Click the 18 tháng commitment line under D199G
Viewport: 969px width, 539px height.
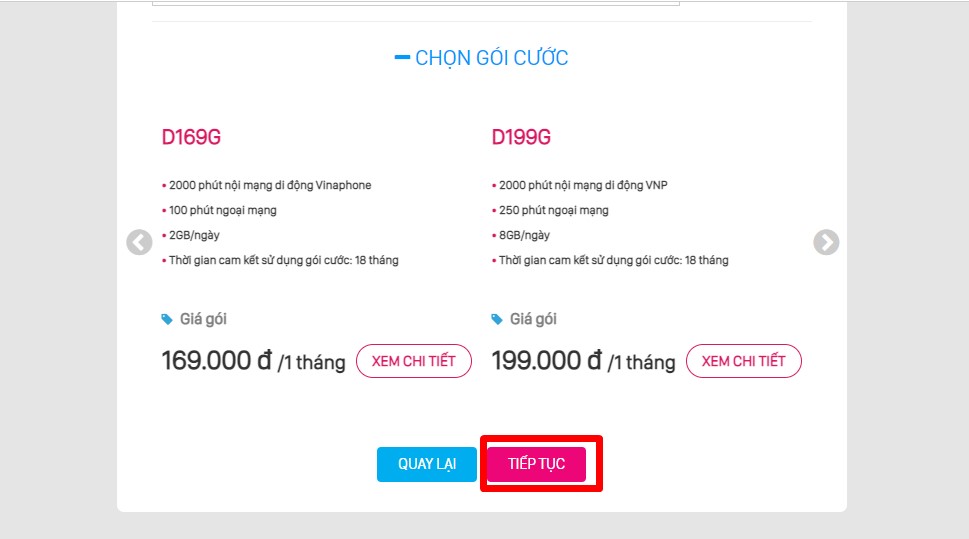pos(614,260)
